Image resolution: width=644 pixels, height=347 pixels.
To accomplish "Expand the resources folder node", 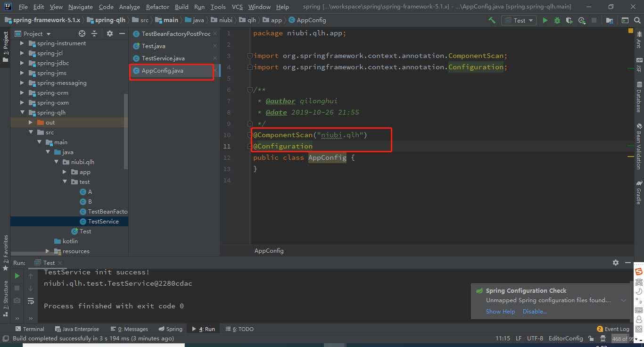I will tap(48, 251).
